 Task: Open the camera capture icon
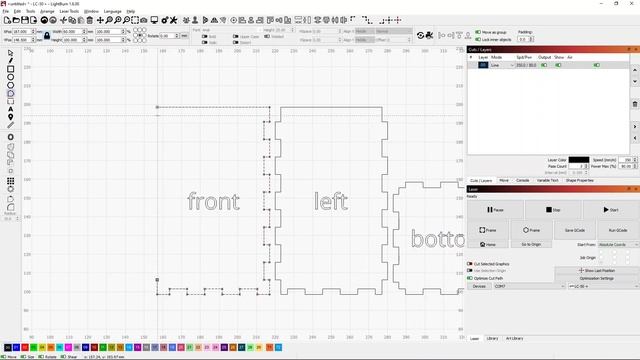click(144, 20)
